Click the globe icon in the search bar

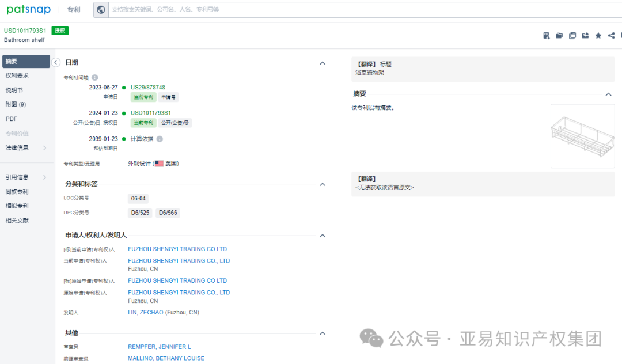(x=101, y=9)
